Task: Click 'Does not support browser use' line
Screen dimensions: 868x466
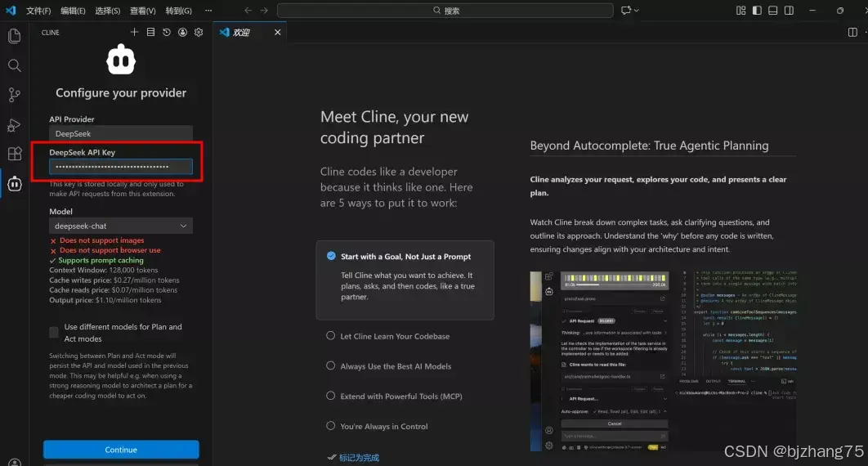Action: (x=110, y=250)
